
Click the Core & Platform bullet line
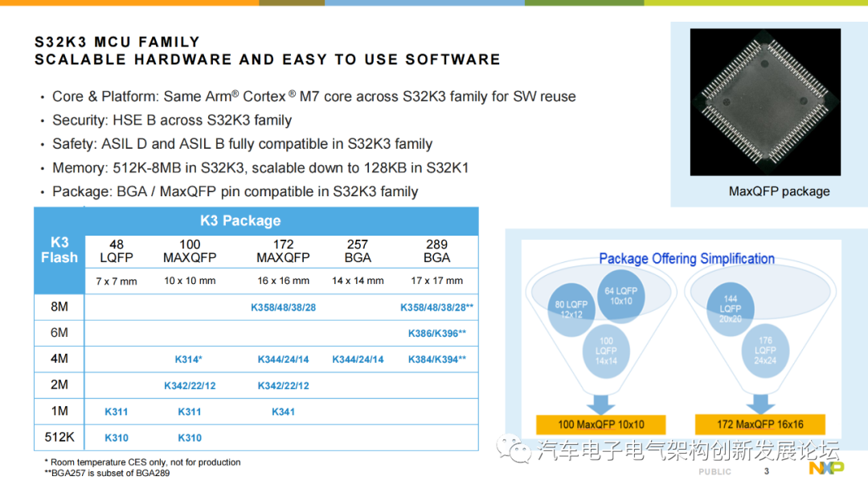[314, 97]
